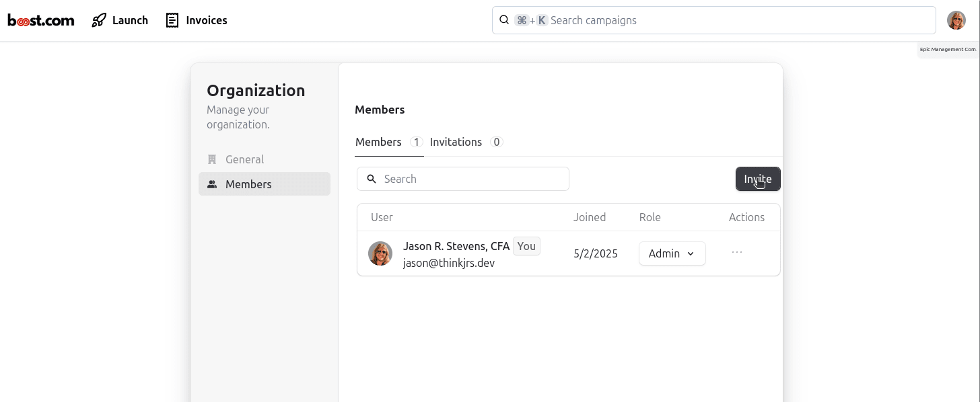Open the profile avatar menu top right
Image resolution: width=980 pixels, height=402 pixels.
coord(956,19)
